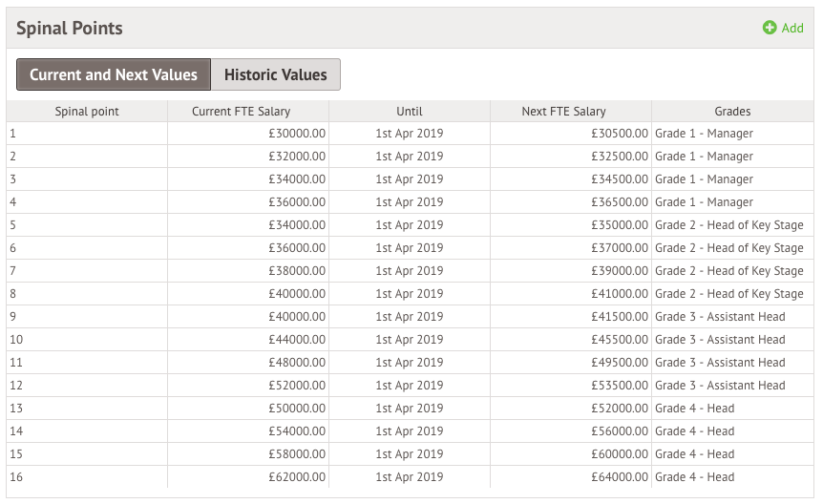
Task: Select spinal point 6 row number
Action: pos(12,248)
